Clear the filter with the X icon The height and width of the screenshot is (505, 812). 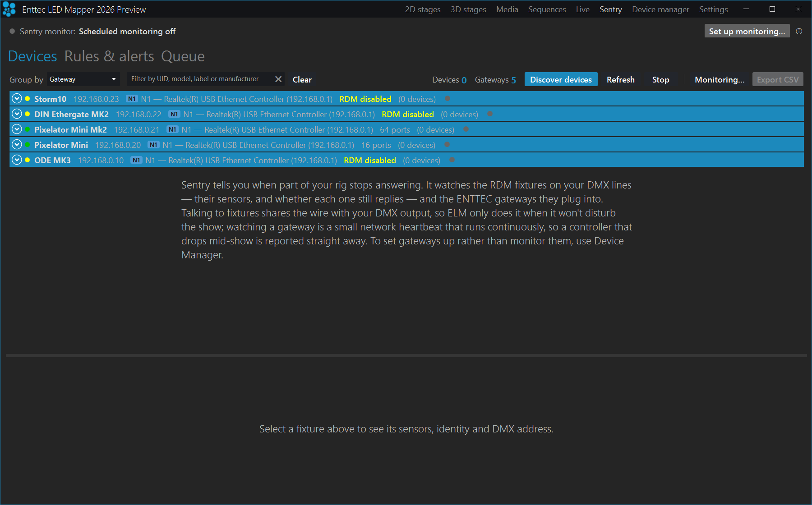tap(278, 79)
